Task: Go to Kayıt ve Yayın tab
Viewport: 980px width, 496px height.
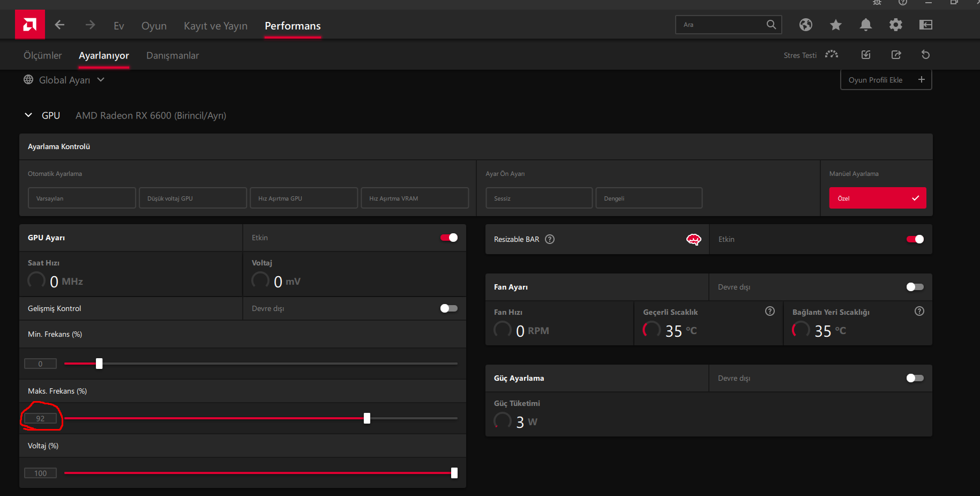Action: coord(215,26)
